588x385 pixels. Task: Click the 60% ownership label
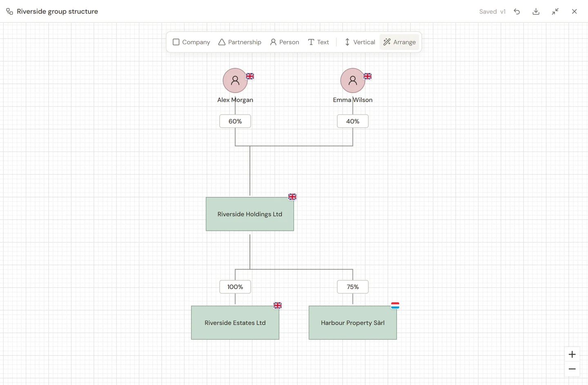click(x=235, y=121)
